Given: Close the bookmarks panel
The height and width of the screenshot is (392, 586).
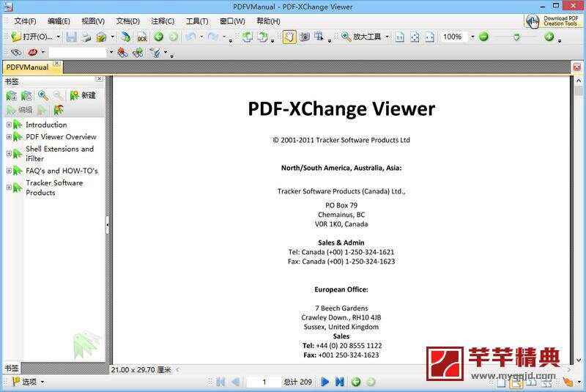Looking at the screenshot, I should (x=99, y=79).
